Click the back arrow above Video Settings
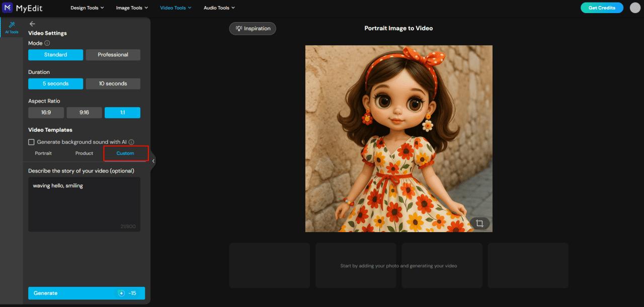The image size is (644, 307). coord(32,23)
